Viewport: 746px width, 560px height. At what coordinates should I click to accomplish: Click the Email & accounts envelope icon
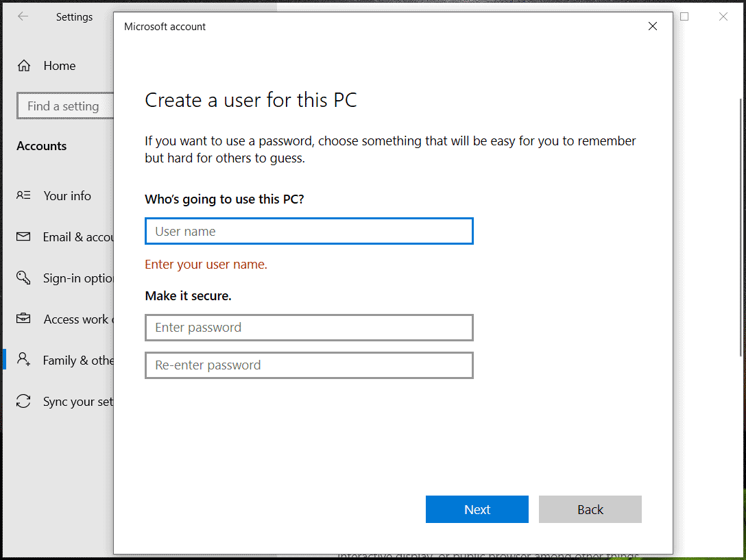pyautogui.click(x=23, y=236)
